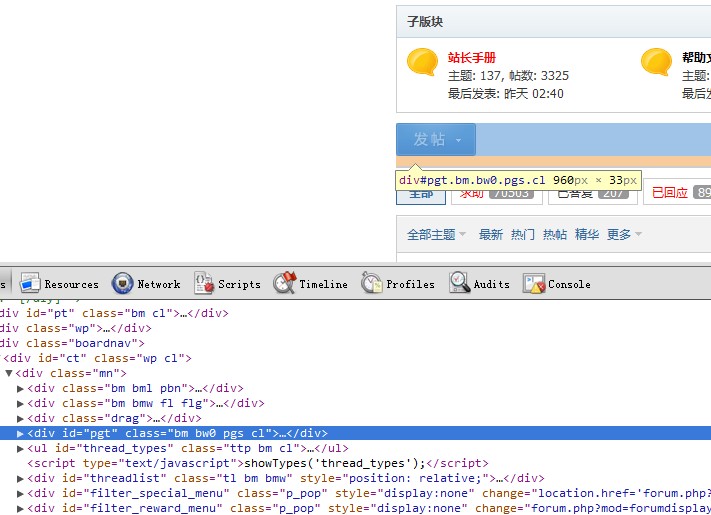This screenshot has width=711, height=515.
Task: Switch to the Console tab label
Action: click(x=570, y=284)
